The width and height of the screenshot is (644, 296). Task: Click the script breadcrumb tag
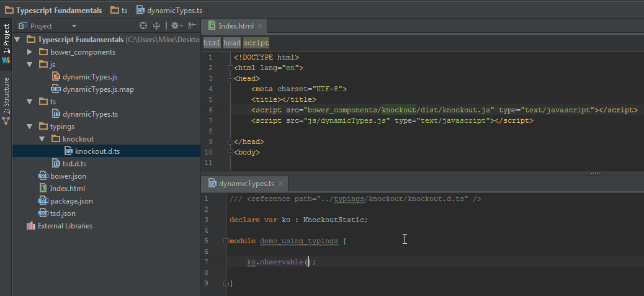click(256, 43)
